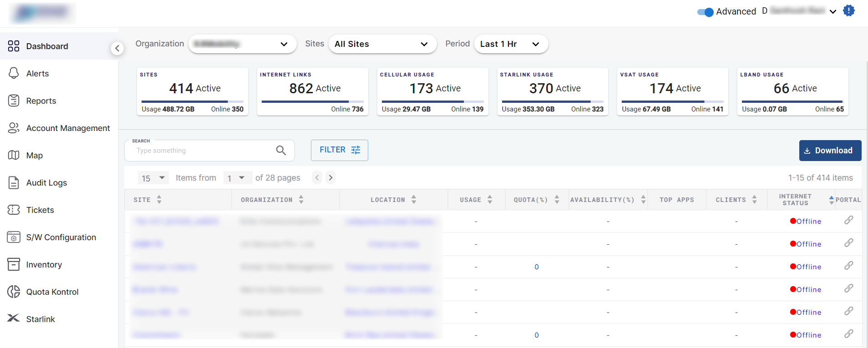Screen dimensions: 868x348
Task: Open the Reports page
Action: tap(41, 101)
